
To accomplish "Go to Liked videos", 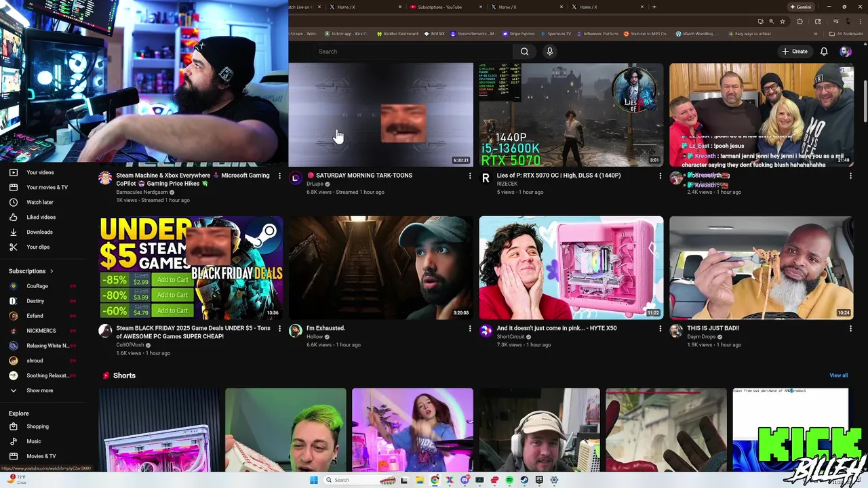I will [41, 217].
